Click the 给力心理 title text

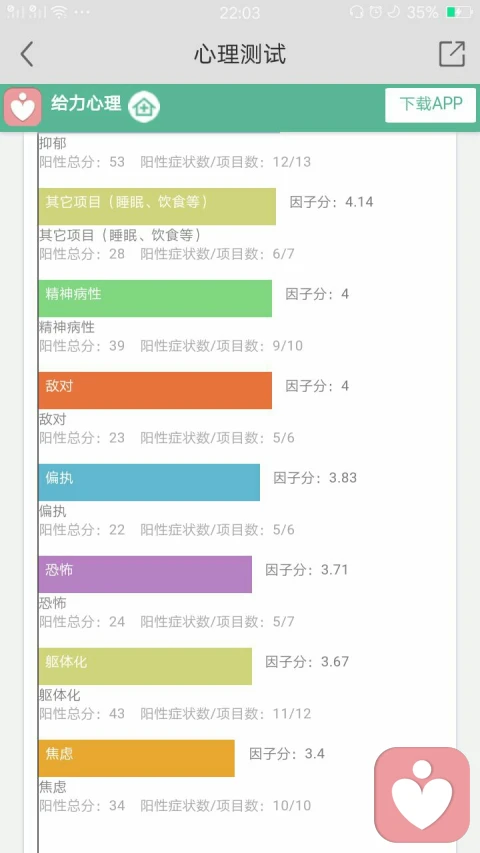pos(86,103)
